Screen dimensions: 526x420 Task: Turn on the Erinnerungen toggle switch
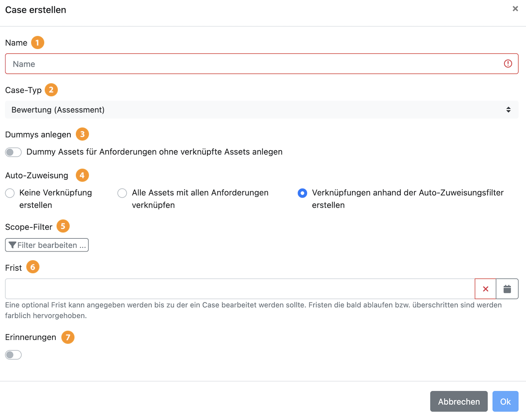tap(13, 355)
